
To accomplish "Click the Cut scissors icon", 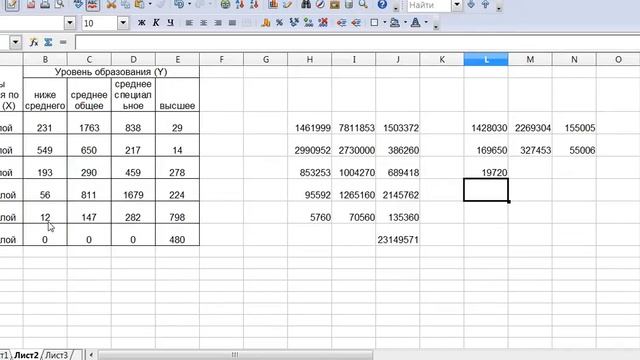I will [x=111, y=4].
